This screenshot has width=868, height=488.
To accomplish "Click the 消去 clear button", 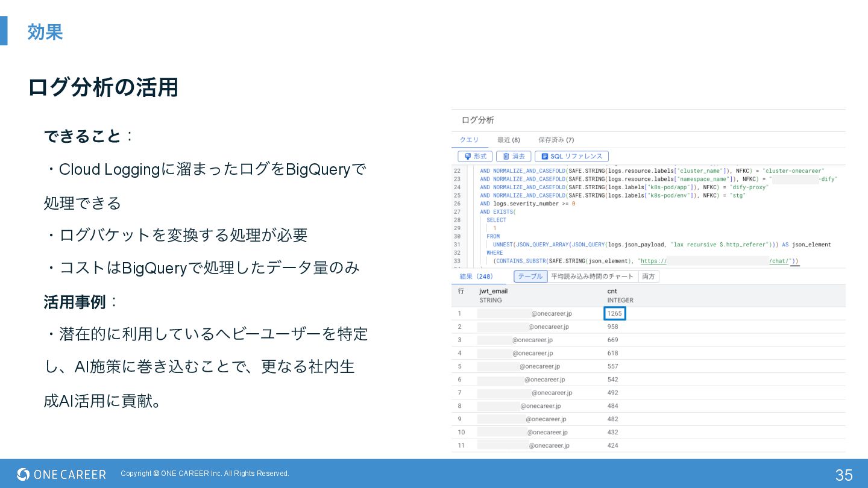I will click(x=514, y=156).
